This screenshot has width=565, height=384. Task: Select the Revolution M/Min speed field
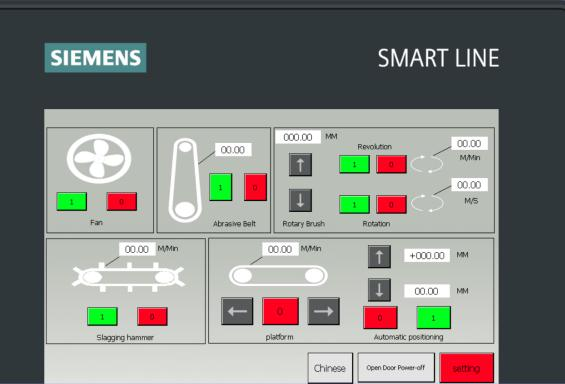(x=469, y=143)
